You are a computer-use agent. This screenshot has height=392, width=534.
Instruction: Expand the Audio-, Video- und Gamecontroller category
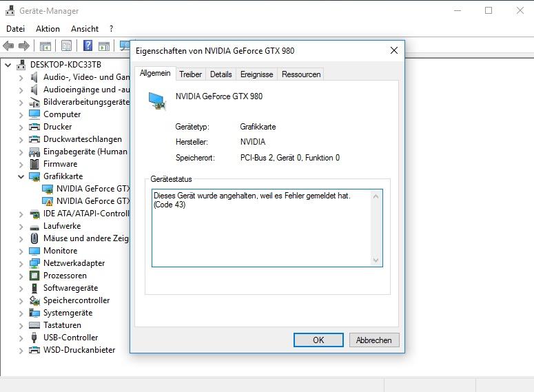tap(21, 78)
